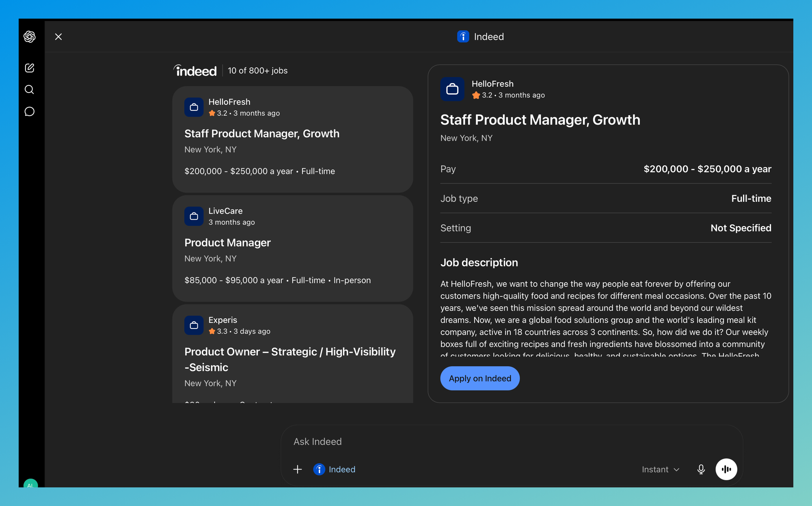Start a new chat with compose icon
The height and width of the screenshot is (506, 812).
pos(30,68)
